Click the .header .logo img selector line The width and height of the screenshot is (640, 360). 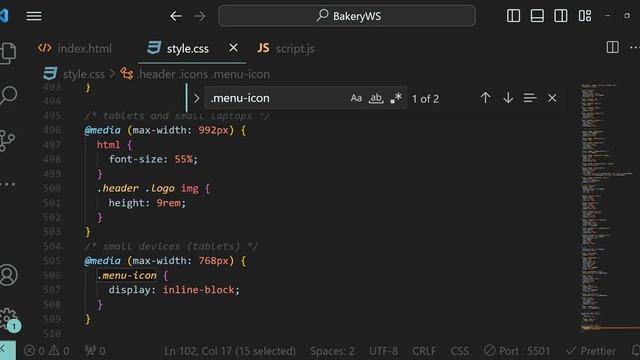[153, 188]
